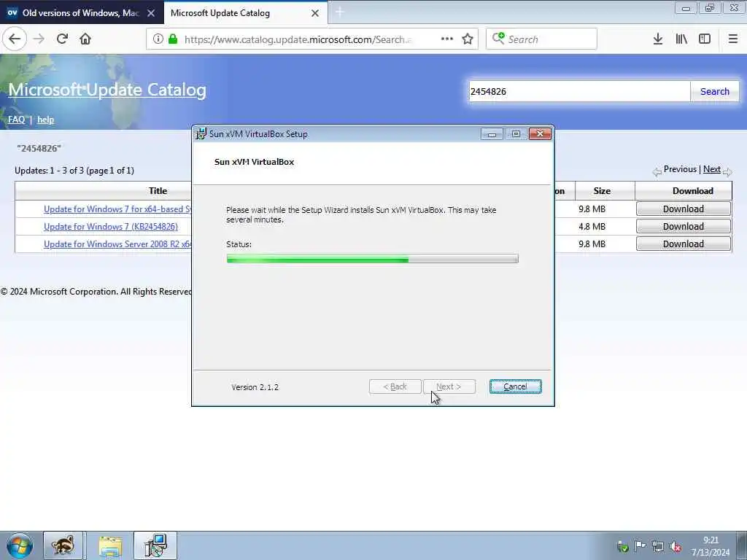Click the browser forward arrow

click(x=39, y=39)
